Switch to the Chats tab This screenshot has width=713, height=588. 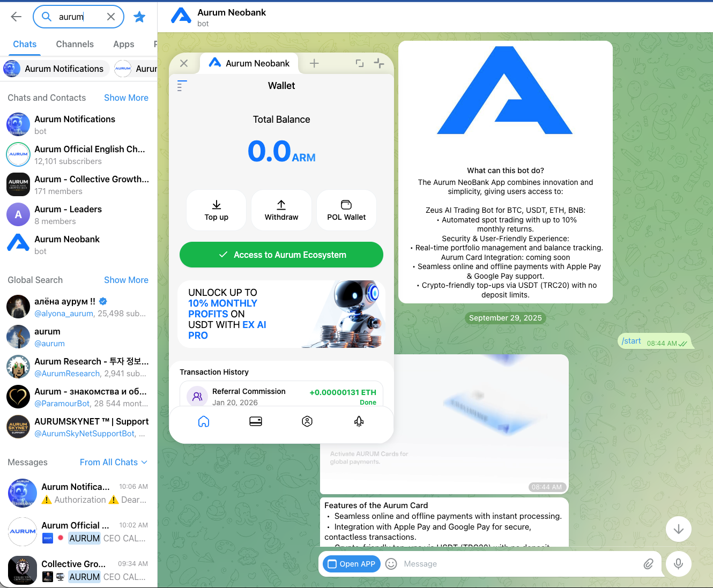coord(25,44)
